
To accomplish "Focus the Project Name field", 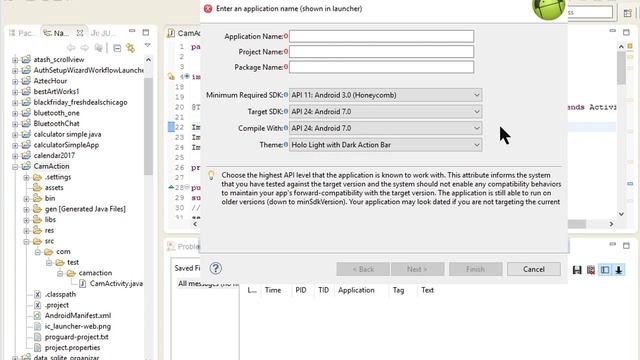I will 382,52.
